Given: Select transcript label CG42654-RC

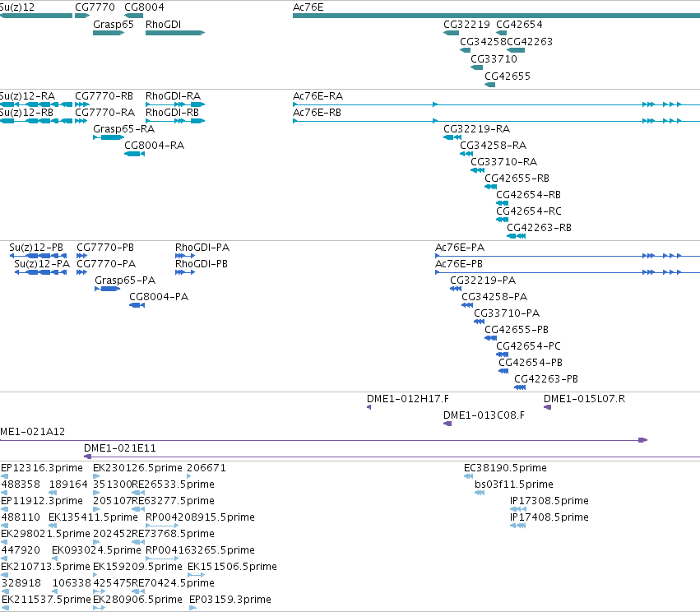Looking at the screenshot, I should point(529,211).
